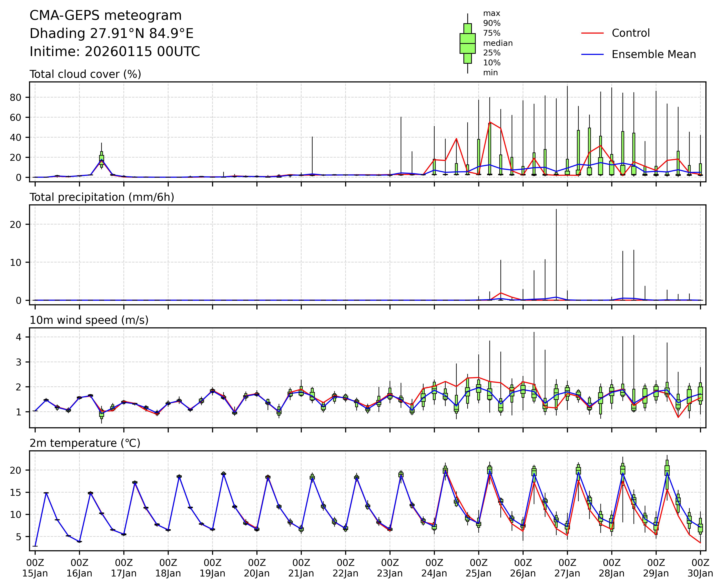Click the 'Total cloud cover (%)' panel title
This screenshot has height=588, width=723.
coord(85,74)
